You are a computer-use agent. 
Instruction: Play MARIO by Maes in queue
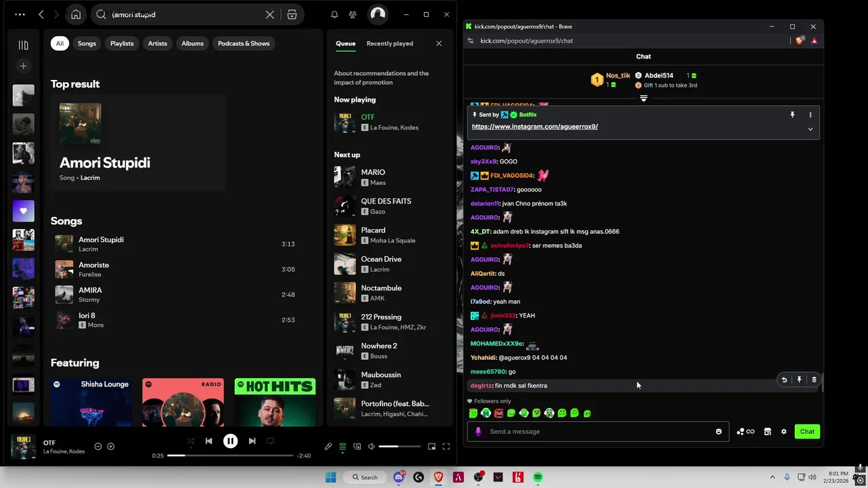pyautogui.click(x=389, y=177)
